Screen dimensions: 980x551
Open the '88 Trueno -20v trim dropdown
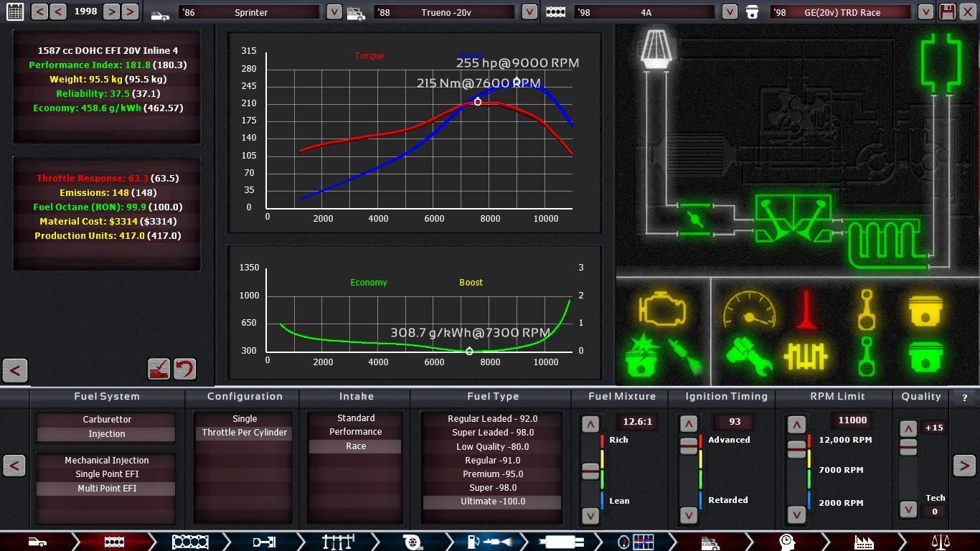pyautogui.click(x=529, y=12)
